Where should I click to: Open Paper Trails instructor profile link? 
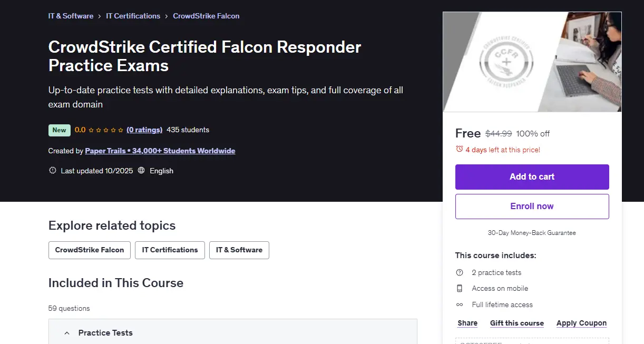click(160, 151)
